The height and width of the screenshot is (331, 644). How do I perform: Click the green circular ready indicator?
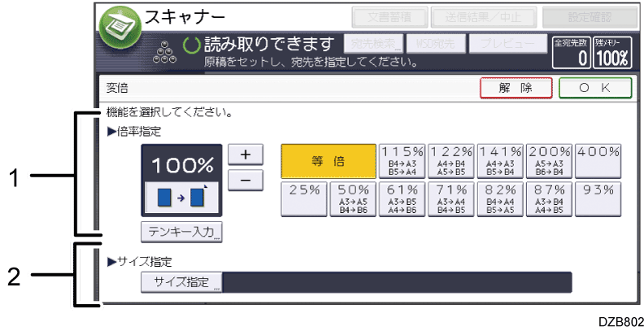coord(191,46)
